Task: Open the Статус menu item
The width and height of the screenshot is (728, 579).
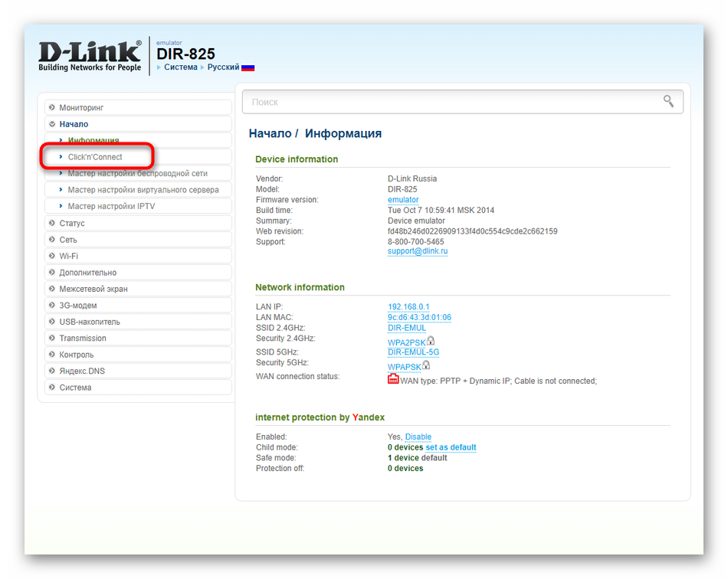Action: 138,223
